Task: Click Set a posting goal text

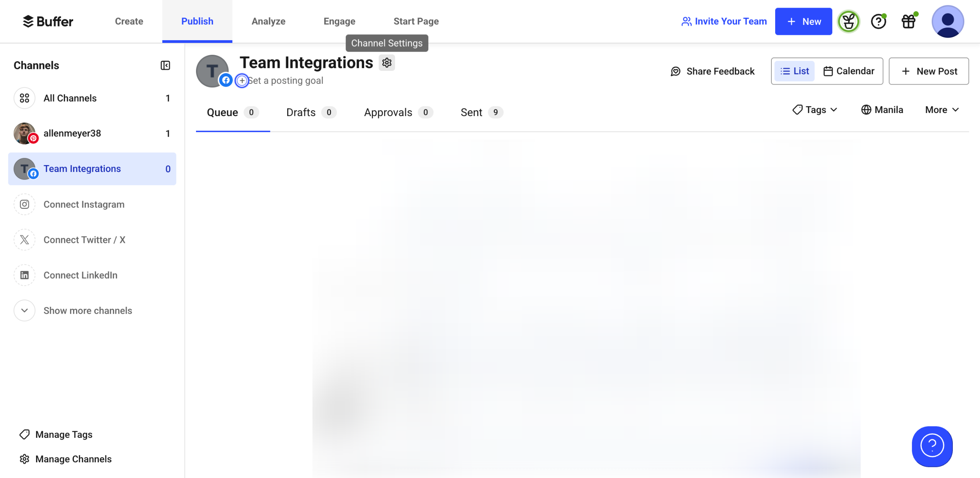Action: 286,81
